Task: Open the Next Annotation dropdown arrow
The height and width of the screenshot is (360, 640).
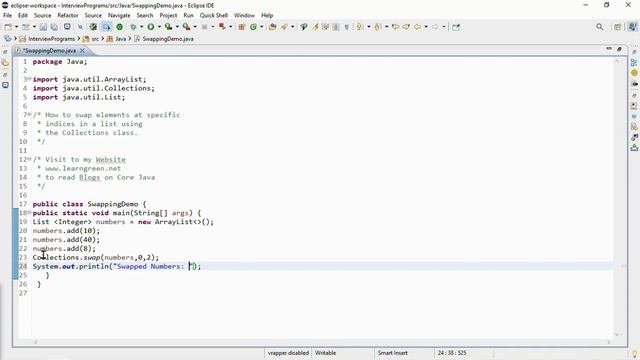Action: click(x=369, y=27)
